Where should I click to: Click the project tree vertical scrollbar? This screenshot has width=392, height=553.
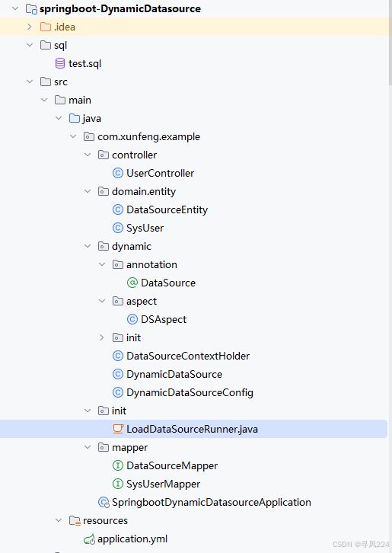(x=390, y=43)
